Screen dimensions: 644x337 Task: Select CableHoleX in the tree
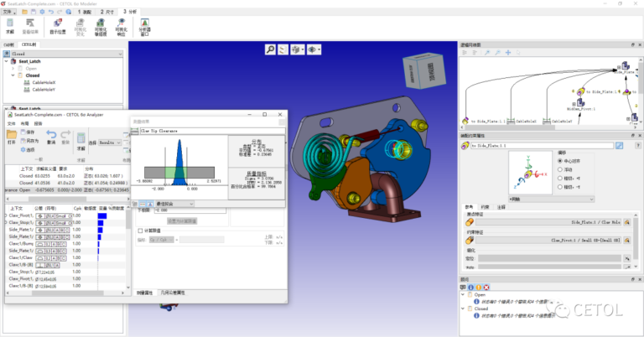44,82
